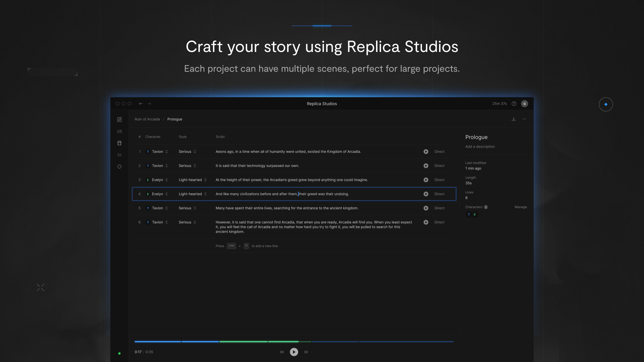Click the Prologue breadcrumb
Screen dimensions: 644x362
[x=175, y=119]
